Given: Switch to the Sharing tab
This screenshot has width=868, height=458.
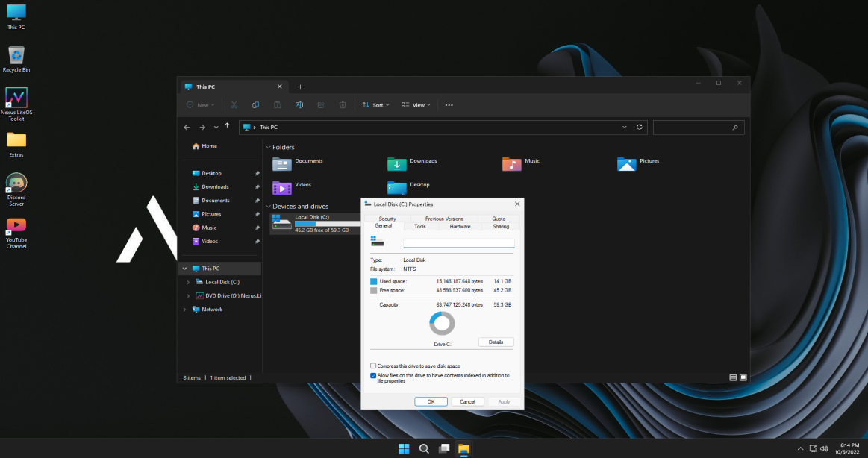Looking at the screenshot, I should click(x=501, y=226).
